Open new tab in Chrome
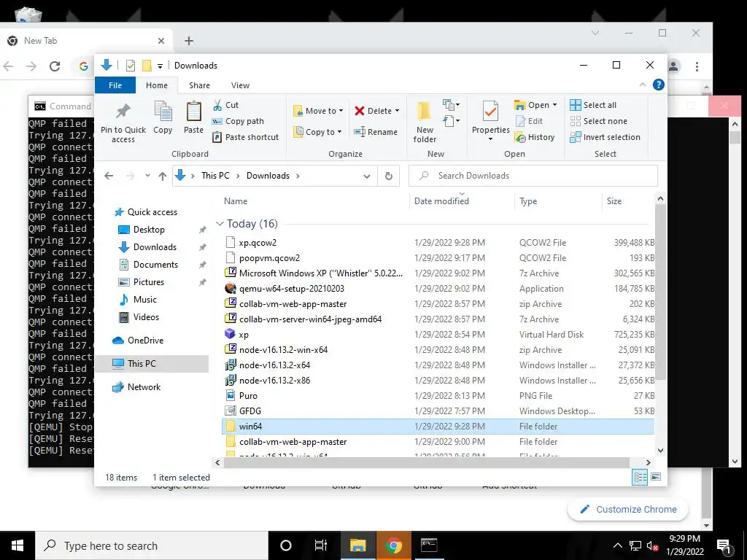This screenshot has height=560, width=747. click(x=189, y=41)
